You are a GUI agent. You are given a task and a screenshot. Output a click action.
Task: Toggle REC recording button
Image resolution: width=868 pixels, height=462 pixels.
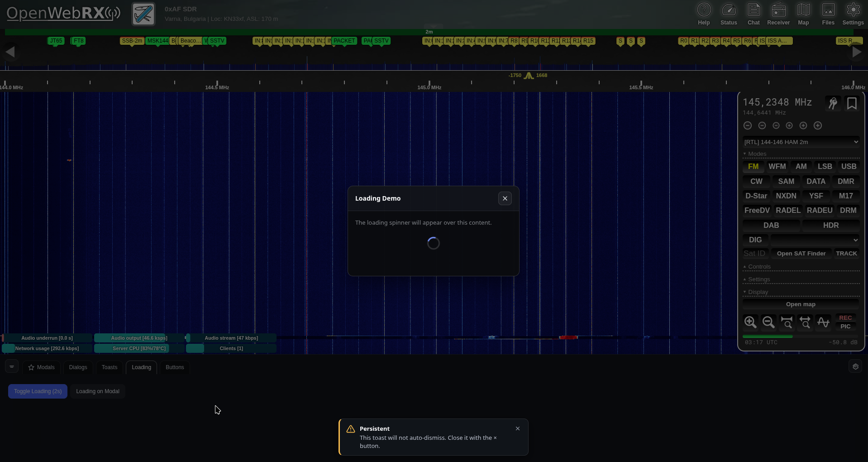click(845, 318)
